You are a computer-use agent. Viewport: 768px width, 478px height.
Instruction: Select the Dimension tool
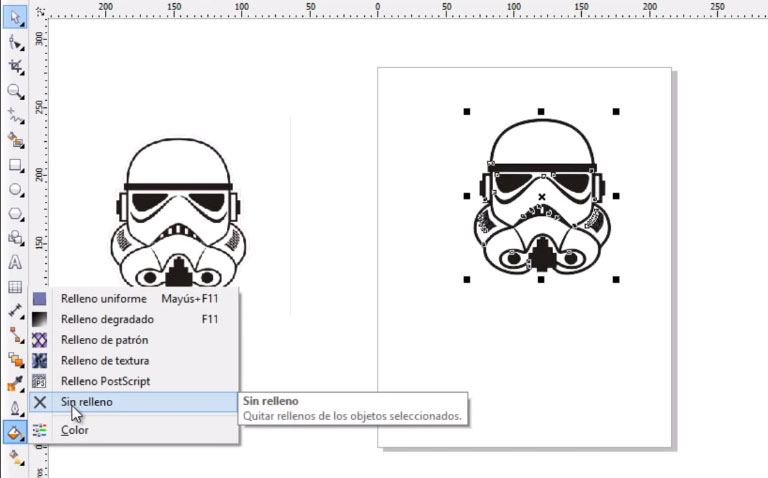point(15,311)
